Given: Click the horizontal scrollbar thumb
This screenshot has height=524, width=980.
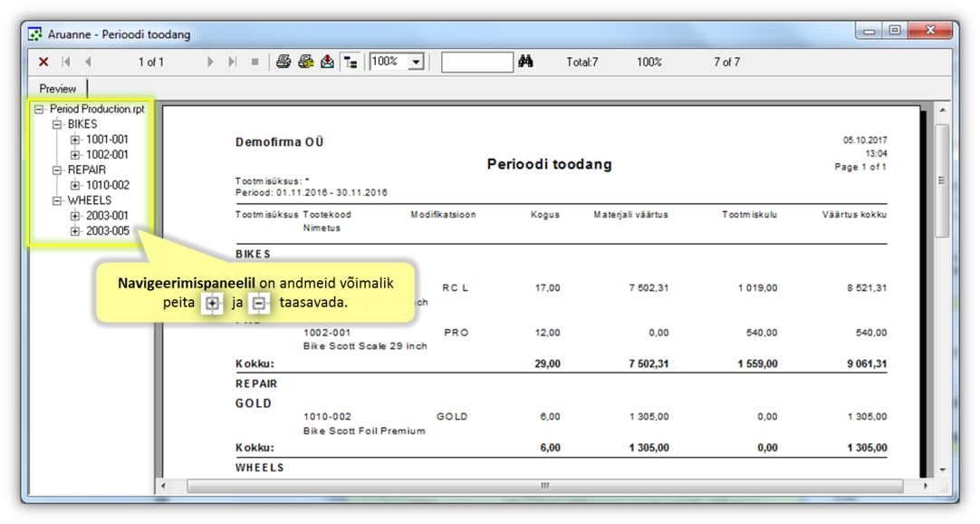Looking at the screenshot, I should [x=545, y=486].
